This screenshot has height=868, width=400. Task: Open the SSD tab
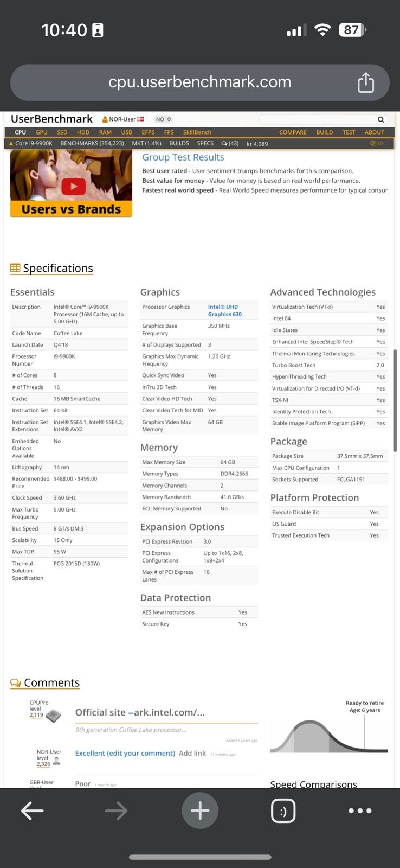pos(62,132)
